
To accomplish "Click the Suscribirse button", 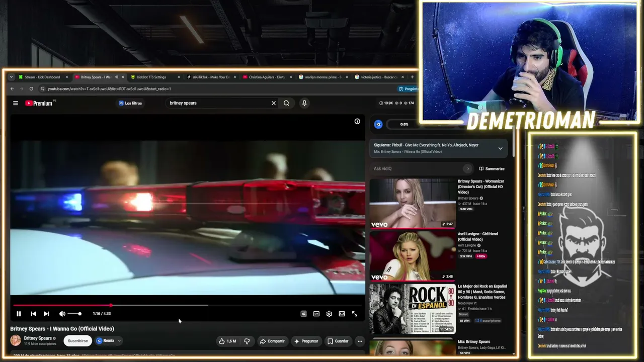I will pyautogui.click(x=78, y=341).
